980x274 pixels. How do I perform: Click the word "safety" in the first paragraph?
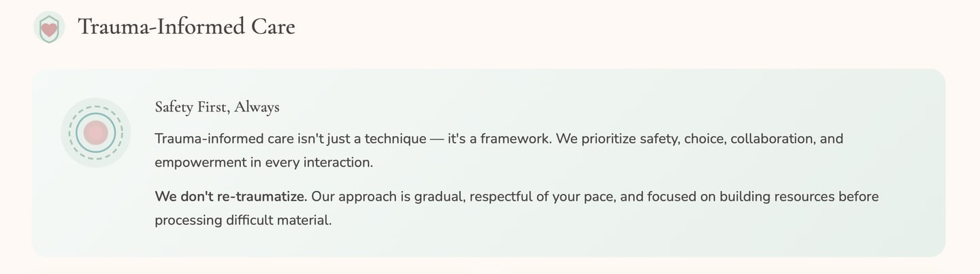click(x=658, y=139)
